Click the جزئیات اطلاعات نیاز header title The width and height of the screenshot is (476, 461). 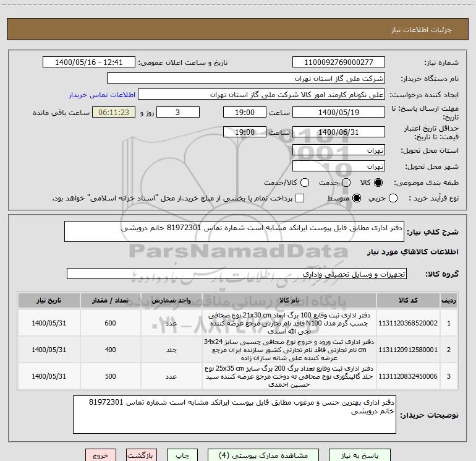tap(422, 30)
